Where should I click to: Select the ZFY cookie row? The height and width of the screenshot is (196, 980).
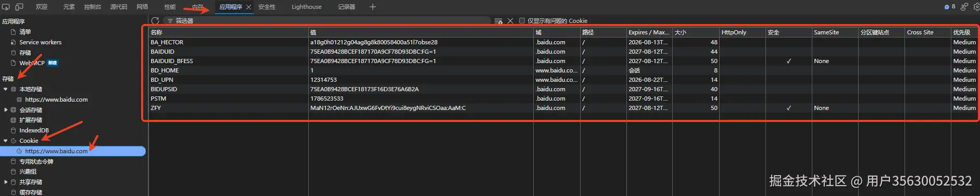[563, 108]
